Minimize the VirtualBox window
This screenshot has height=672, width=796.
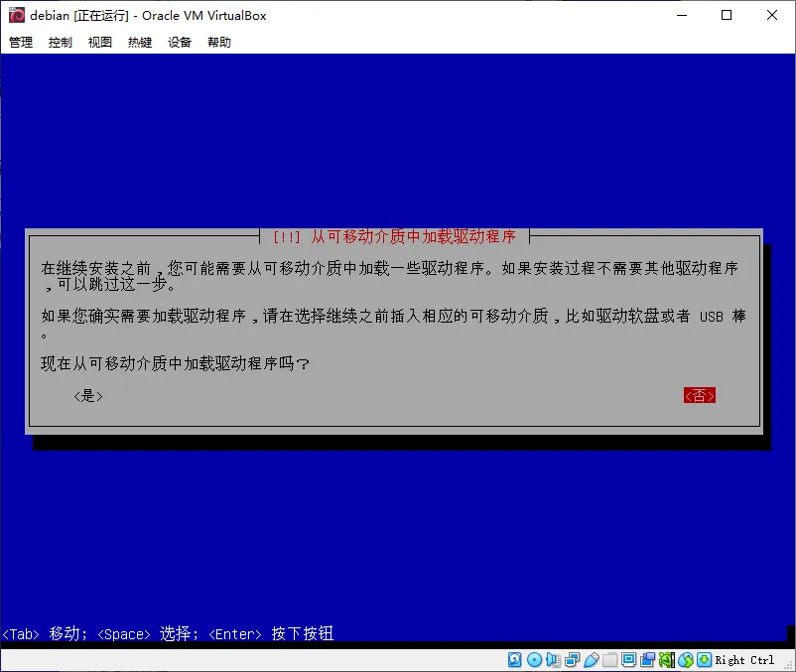(682, 15)
